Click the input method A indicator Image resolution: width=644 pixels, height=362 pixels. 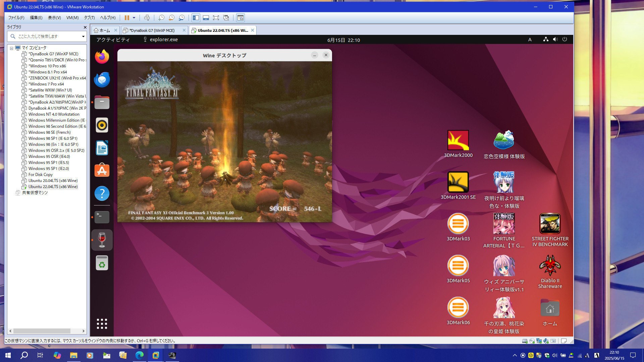pyautogui.click(x=530, y=40)
